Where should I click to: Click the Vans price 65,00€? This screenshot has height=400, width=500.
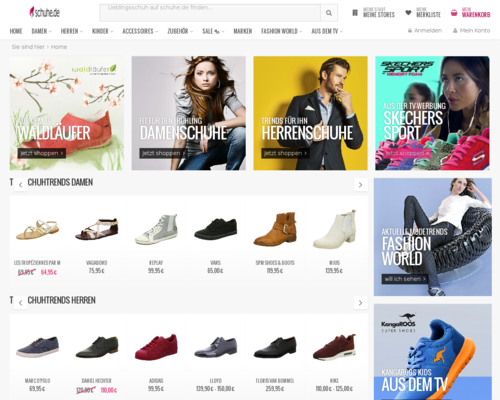(x=216, y=271)
